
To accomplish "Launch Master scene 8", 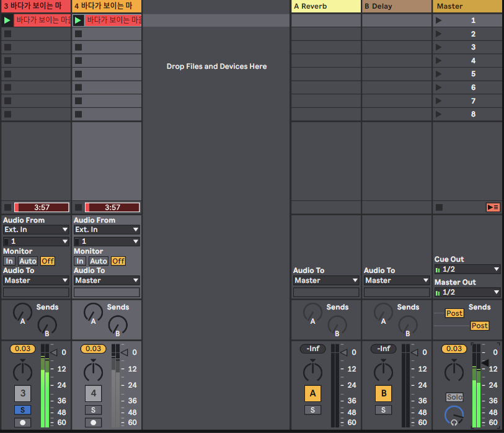I will pos(438,114).
